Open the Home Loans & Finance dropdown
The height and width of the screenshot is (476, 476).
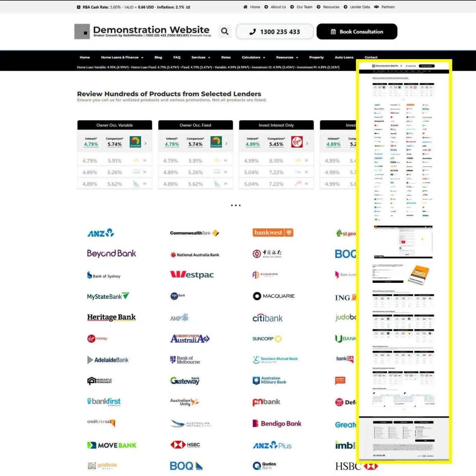pyautogui.click(x=122, y=58)
